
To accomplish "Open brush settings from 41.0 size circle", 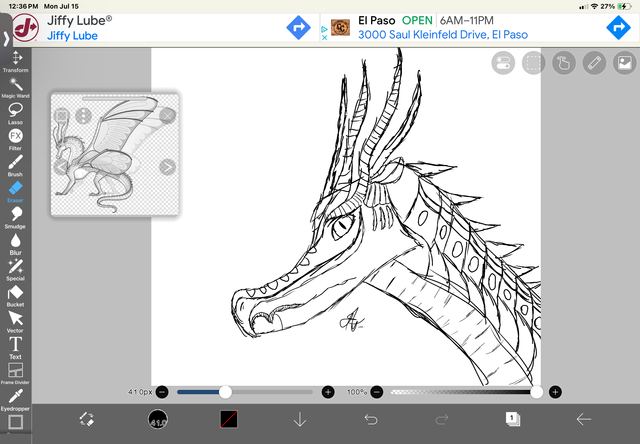I will tap(158, 419).
